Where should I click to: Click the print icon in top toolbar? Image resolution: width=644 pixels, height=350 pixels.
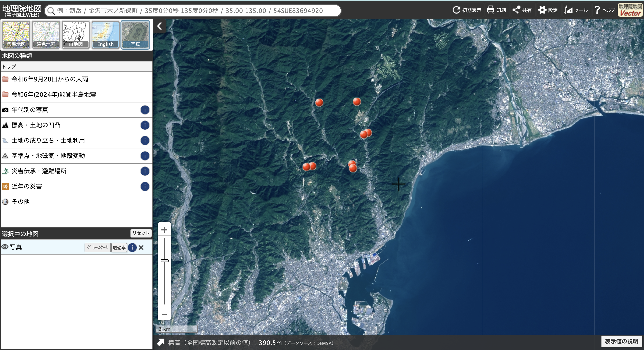[x=490, y=10]
